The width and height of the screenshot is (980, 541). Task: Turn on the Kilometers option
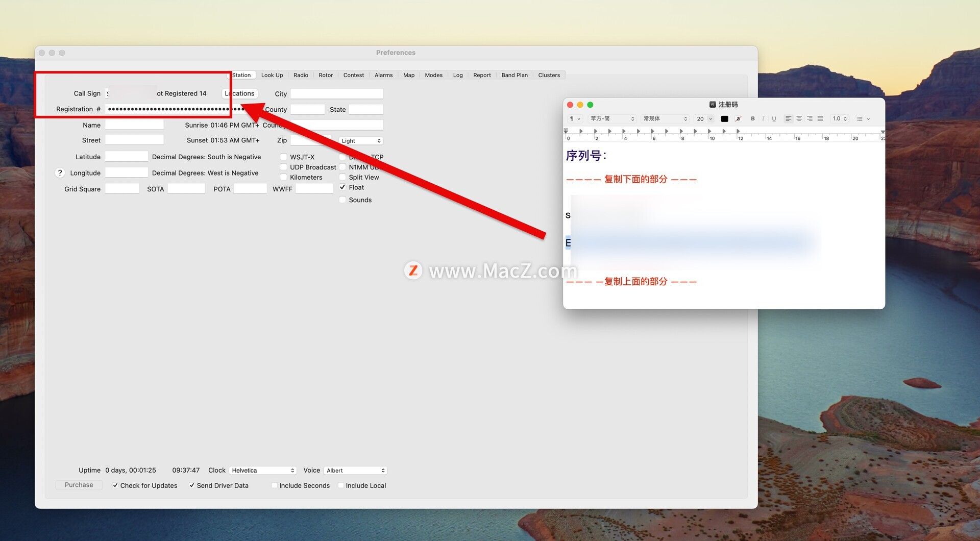283,177
